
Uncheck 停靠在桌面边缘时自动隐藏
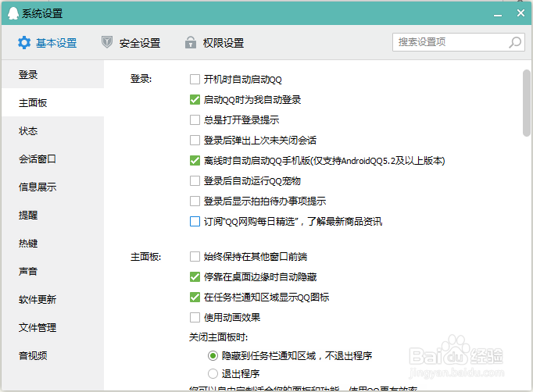click(195, 277)
